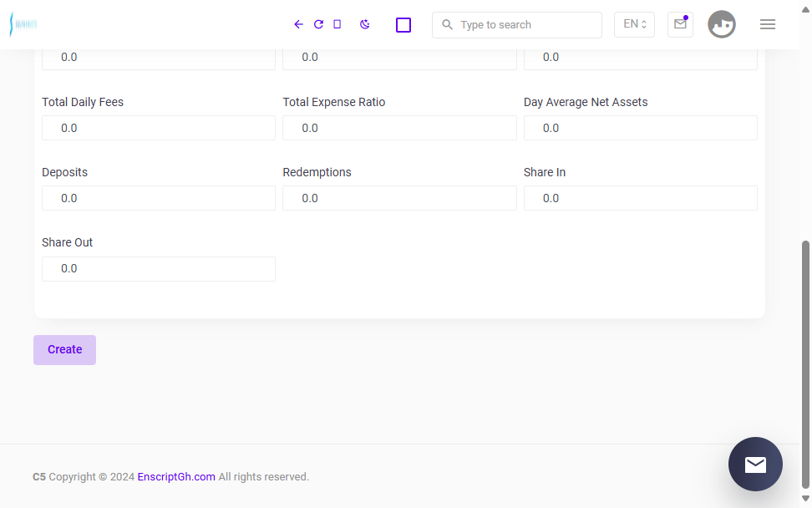The width and height of the screenshot is (812, 508).
Task: Open the mail notifications icon
Action: tap(680, 24)
